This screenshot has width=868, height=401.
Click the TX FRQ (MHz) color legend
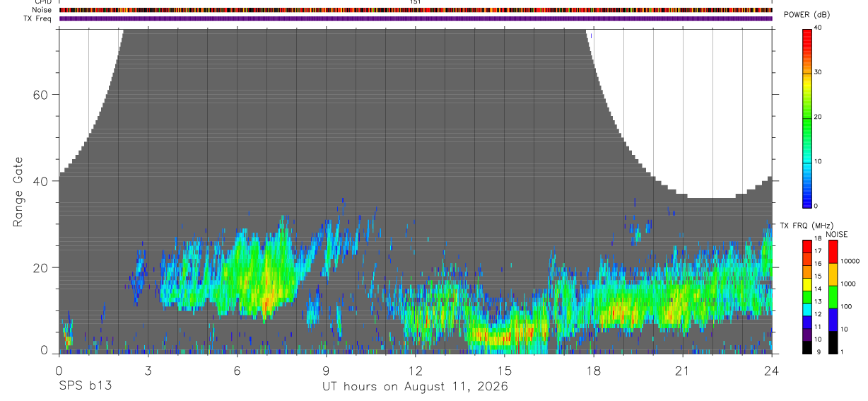pyautogui.click(x=807, y=297)
